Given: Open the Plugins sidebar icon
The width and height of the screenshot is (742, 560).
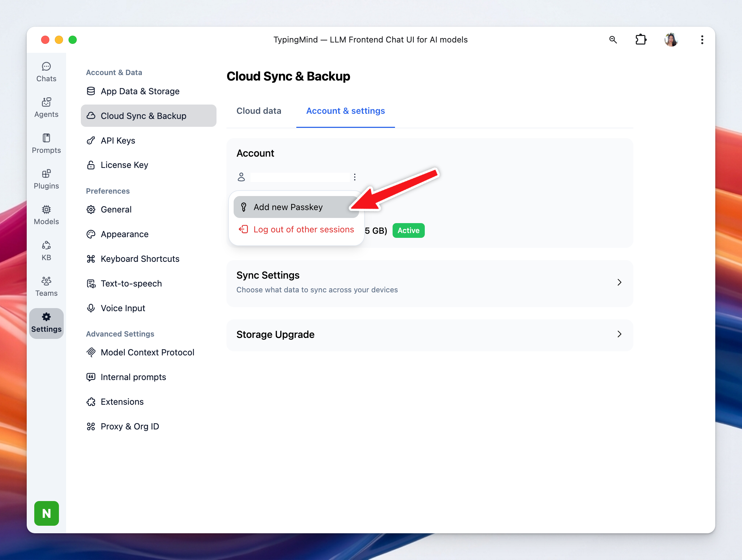Looking at the screenshot, I should [x=46, y=179].
